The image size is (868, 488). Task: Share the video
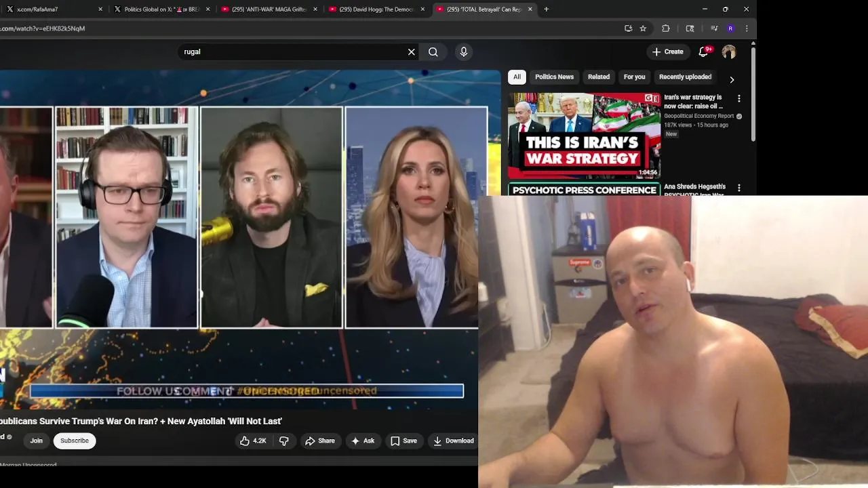click(x=320, y=441)
